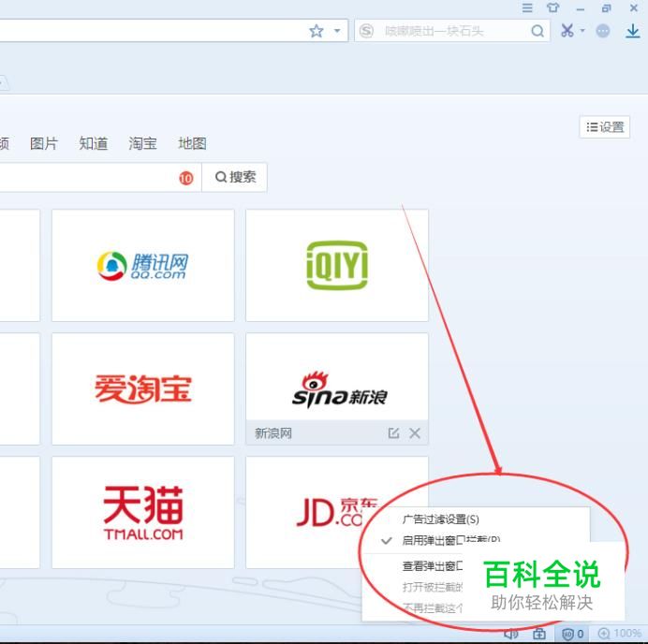Open the 爱淘宝 site tile
The height and width of the screenshot is (644, 648).
coord(143,388)
